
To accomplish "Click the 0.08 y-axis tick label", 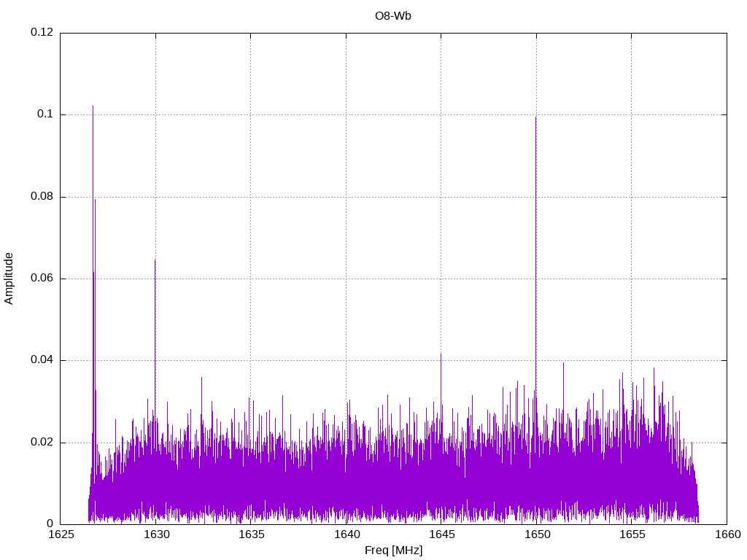I will pyautogui.click(x=42, y=197).
